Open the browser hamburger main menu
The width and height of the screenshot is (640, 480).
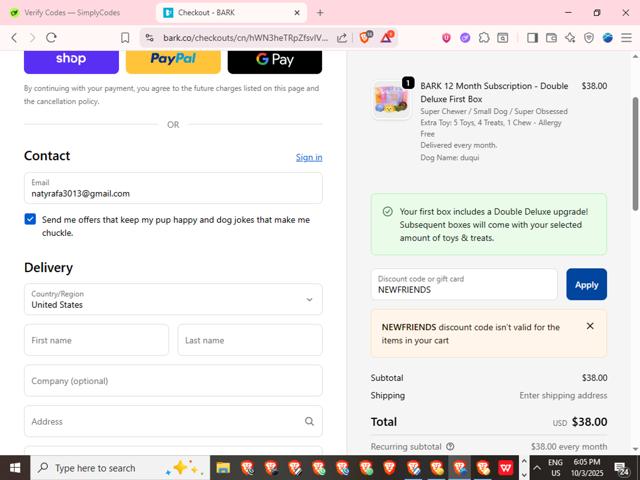pyautogui.click(x=627, y=38)
